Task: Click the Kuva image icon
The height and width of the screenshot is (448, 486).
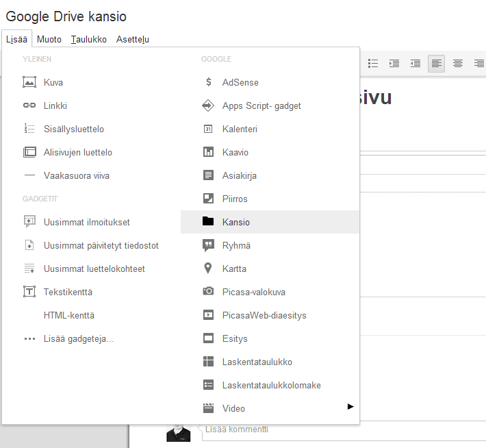Action: pos(29,82)
